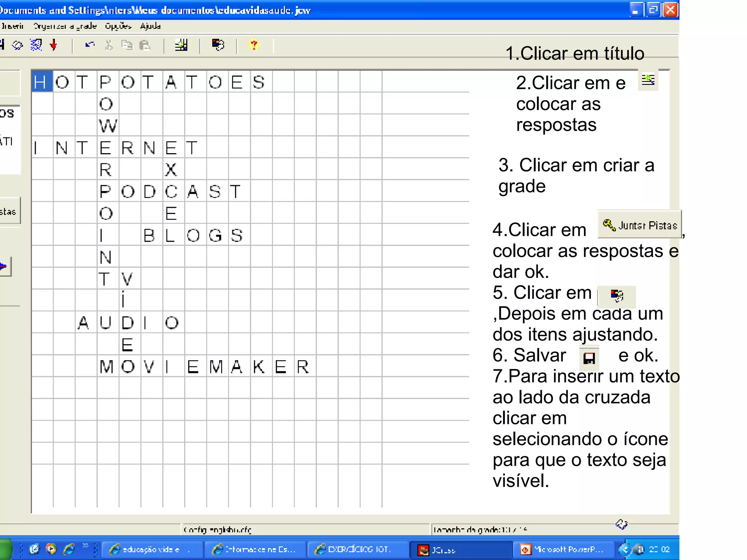747x560 pixels.
Task: Open the automatic grid-maker toolbar icon
Action: 181,45
